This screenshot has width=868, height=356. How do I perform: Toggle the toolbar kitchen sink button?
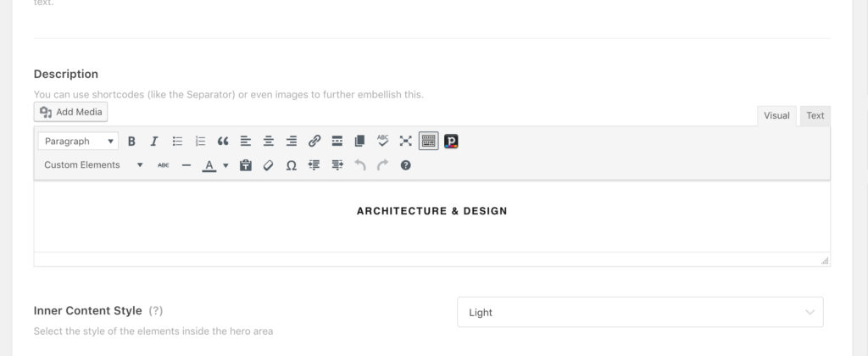point(428,142)
